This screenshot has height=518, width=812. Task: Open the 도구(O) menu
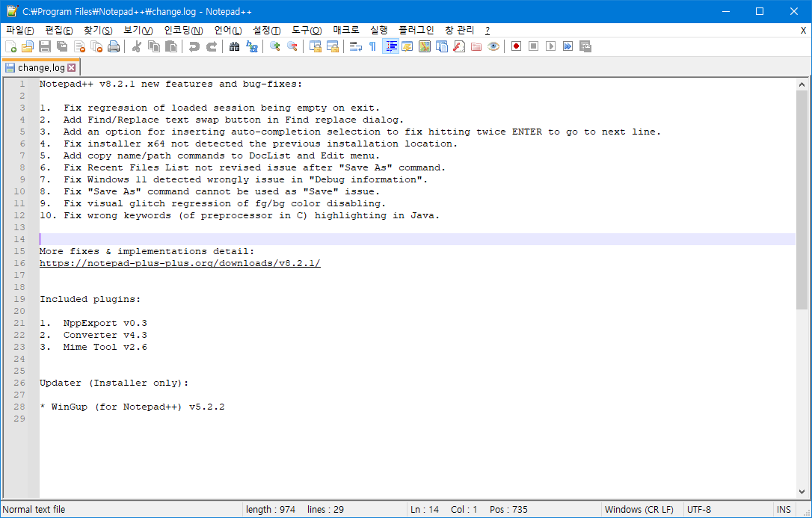click(307, 31)
